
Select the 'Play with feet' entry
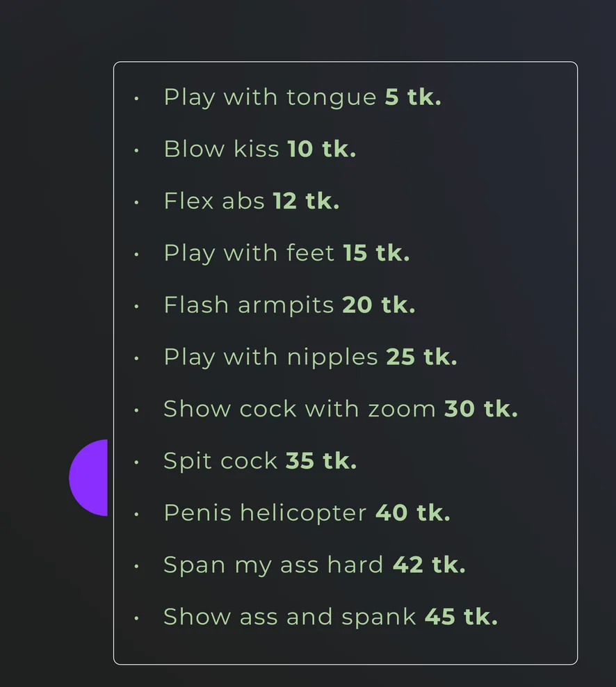[x=286, y=253]
